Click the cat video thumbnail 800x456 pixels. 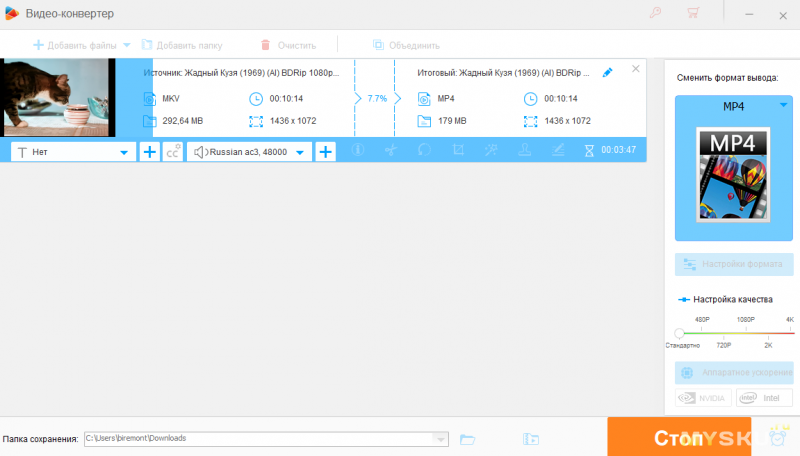(58, 97)
